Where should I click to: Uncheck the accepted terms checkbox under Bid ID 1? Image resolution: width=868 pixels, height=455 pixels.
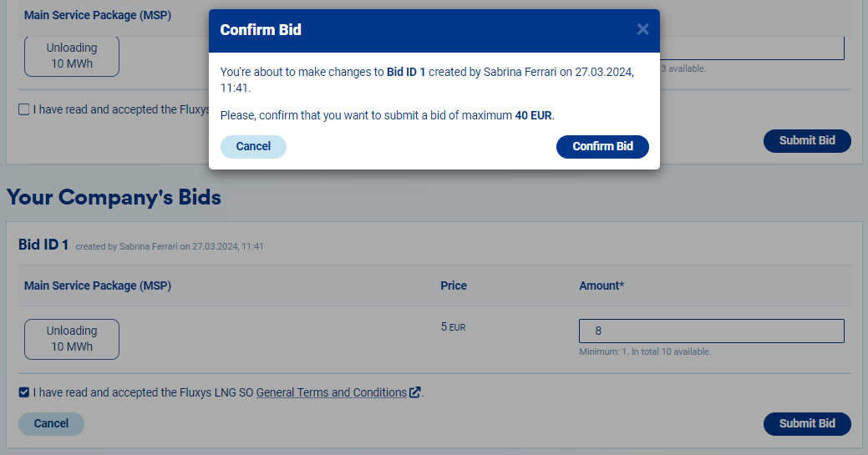coord(24,392)
